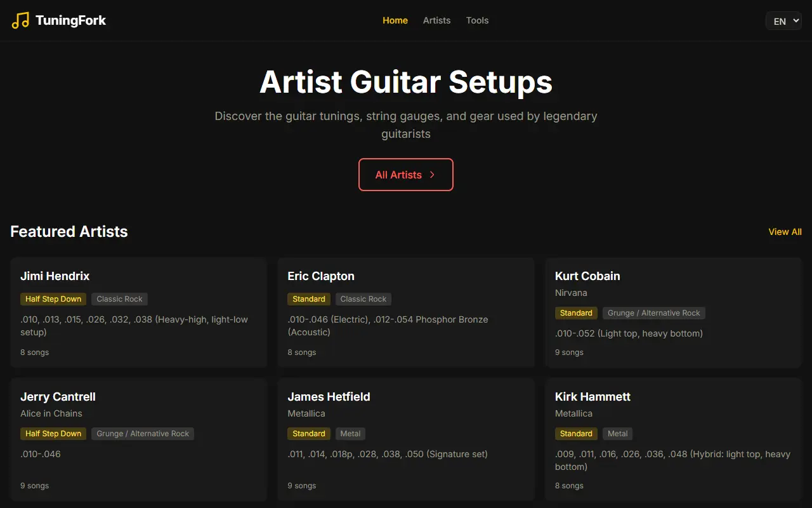Viewport: 812px width, 508px height.
Task: Open the Jimi Hendrix artist card
Action: coord(139,312)
